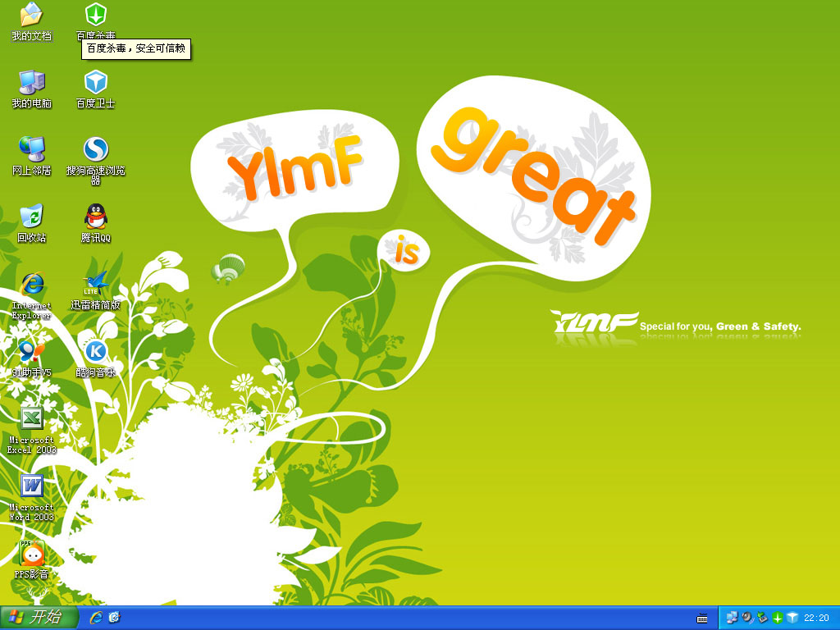Click the 腾讯QQ penguin icon

pyautogui.click(x=96, y=217)
